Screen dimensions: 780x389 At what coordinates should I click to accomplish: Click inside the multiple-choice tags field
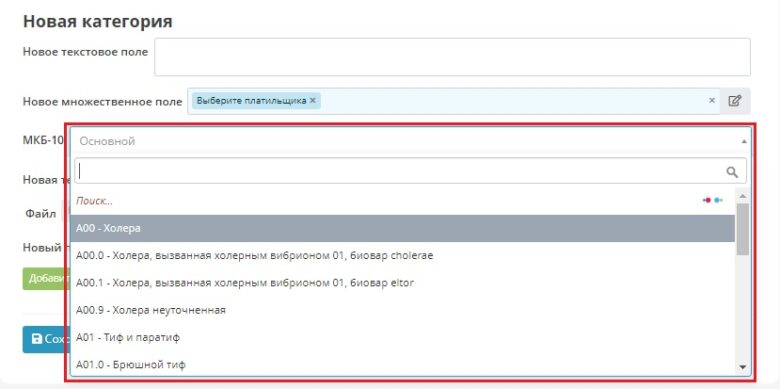tap(454, 101)
